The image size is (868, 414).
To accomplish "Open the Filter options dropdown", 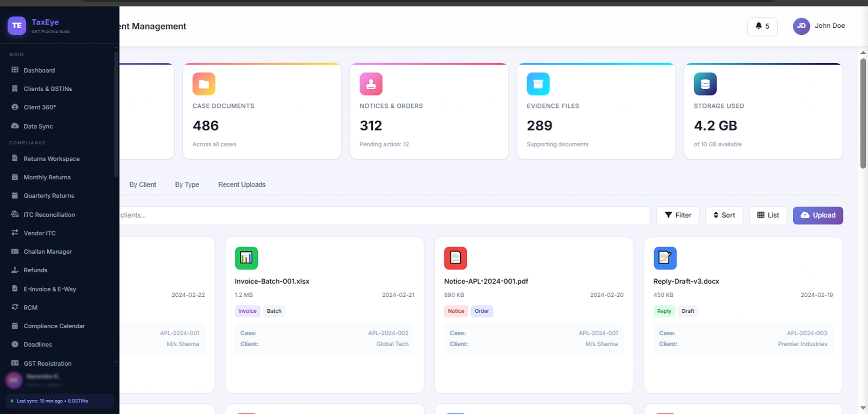I will [x=678, y=215].
